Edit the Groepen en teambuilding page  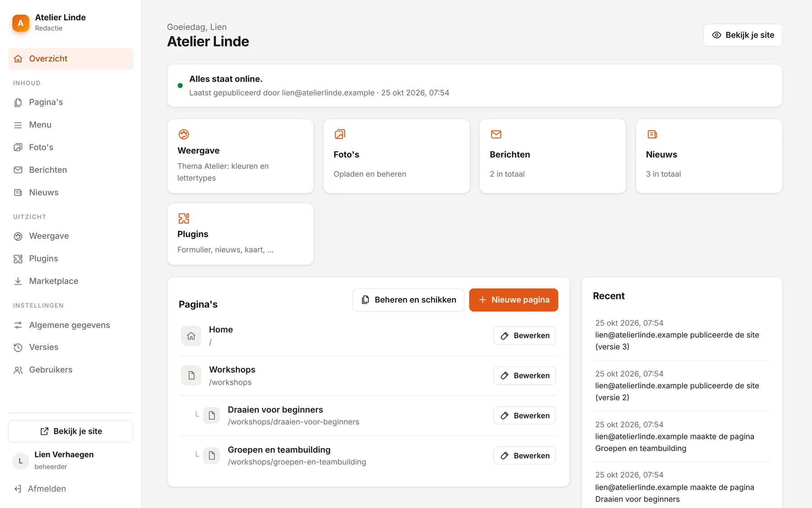pyautogui.click(x=525, y=456)
